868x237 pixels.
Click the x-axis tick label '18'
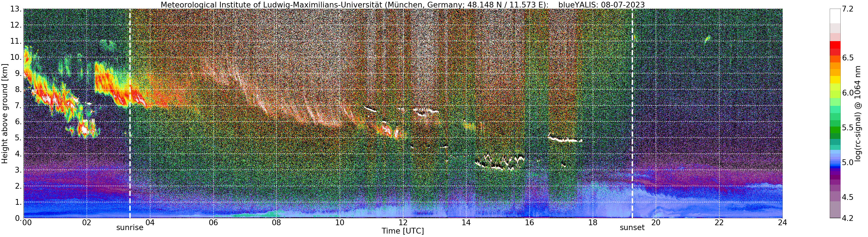[593, 223]
